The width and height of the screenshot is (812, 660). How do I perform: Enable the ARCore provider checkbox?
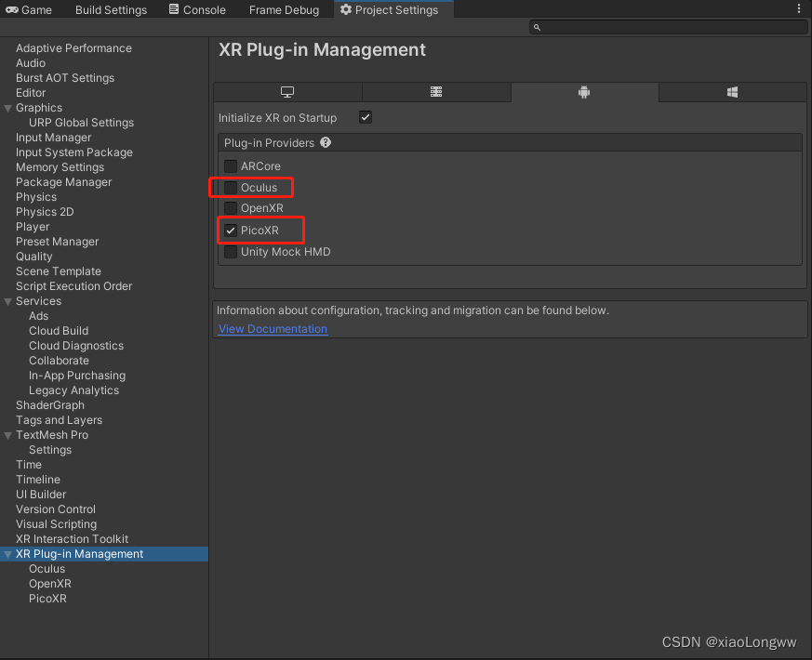coord(231,166)
